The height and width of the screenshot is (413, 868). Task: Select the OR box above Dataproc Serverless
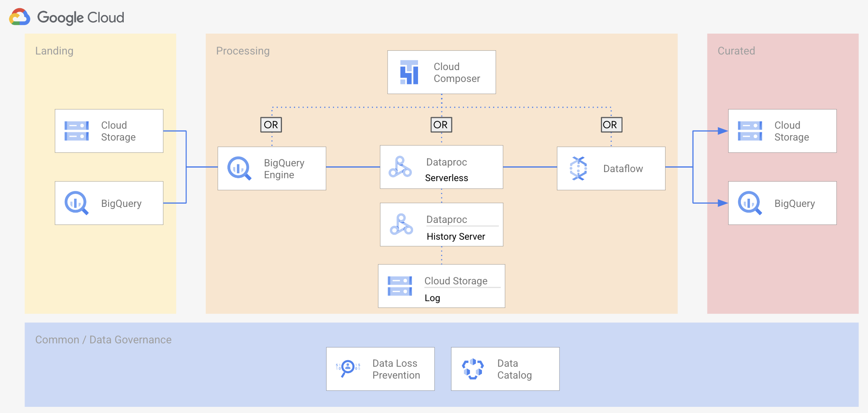click(441, 125)
